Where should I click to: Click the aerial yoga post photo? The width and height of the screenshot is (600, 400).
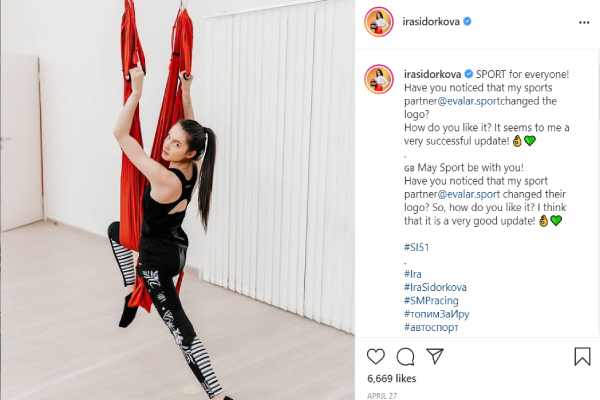point(177,200)
